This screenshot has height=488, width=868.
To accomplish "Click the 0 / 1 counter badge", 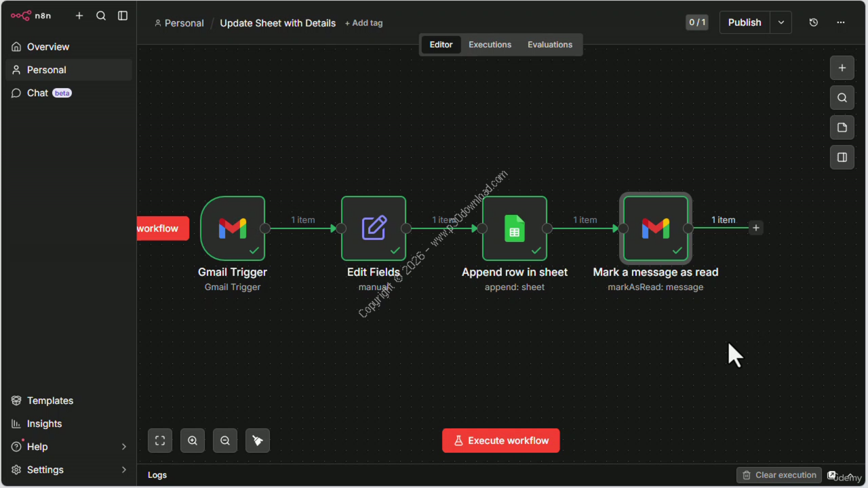I will (697, 22).
